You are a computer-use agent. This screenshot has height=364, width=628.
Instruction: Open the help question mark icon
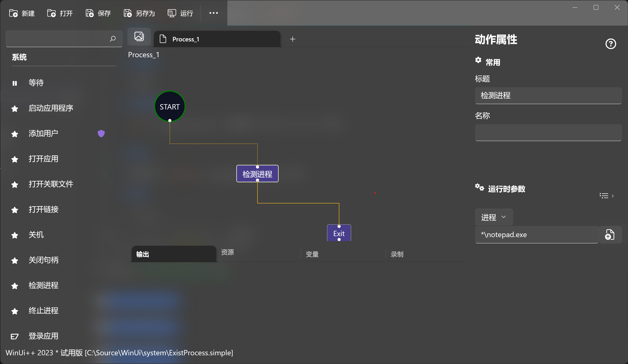coord(611,44)
